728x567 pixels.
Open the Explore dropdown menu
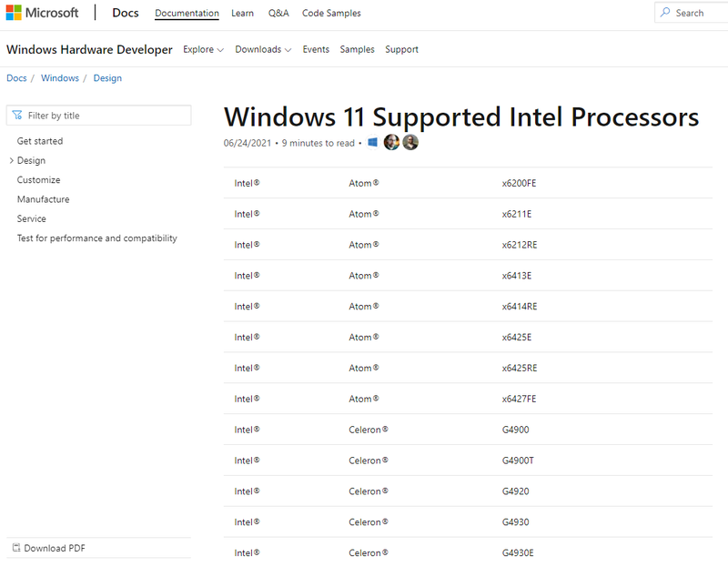[x=203, y=49]
